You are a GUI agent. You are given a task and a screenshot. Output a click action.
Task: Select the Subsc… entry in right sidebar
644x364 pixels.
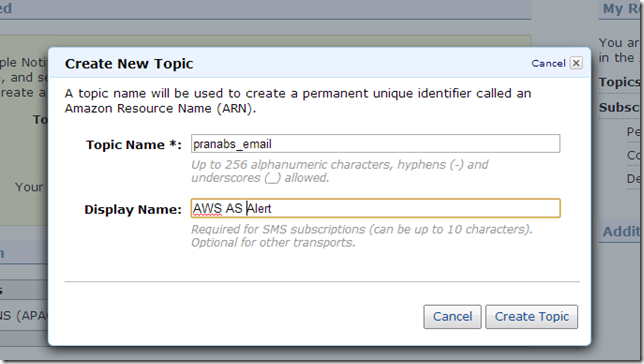619,108
